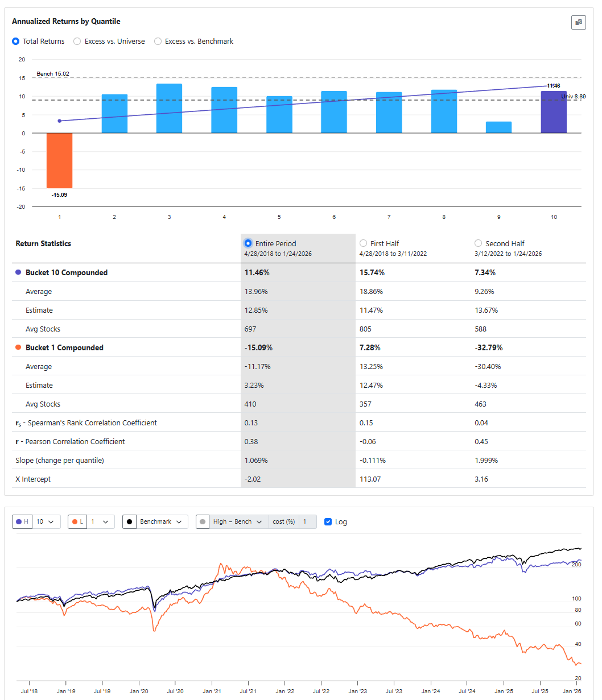
Task: Expand the Benchmark series dropdown
Action: click(x=162, y=521)
